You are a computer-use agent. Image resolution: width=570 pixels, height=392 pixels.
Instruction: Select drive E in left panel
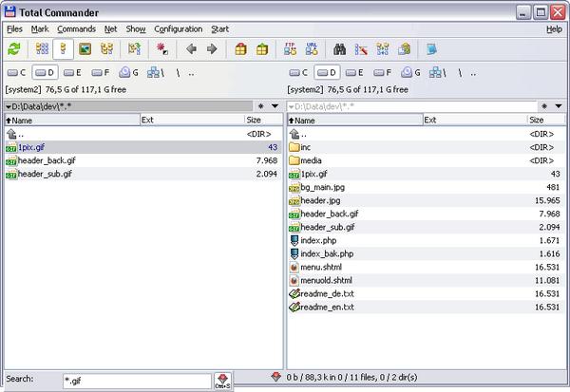(72, 73)
